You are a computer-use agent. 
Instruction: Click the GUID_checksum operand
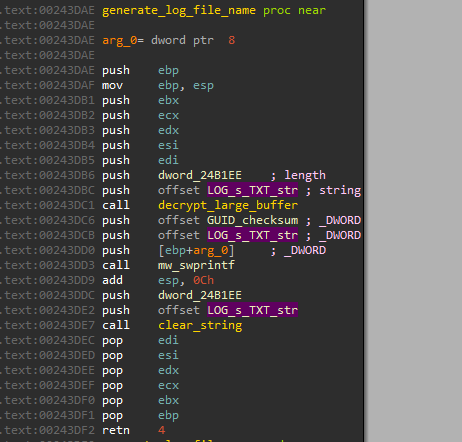[x=252, y=220]
